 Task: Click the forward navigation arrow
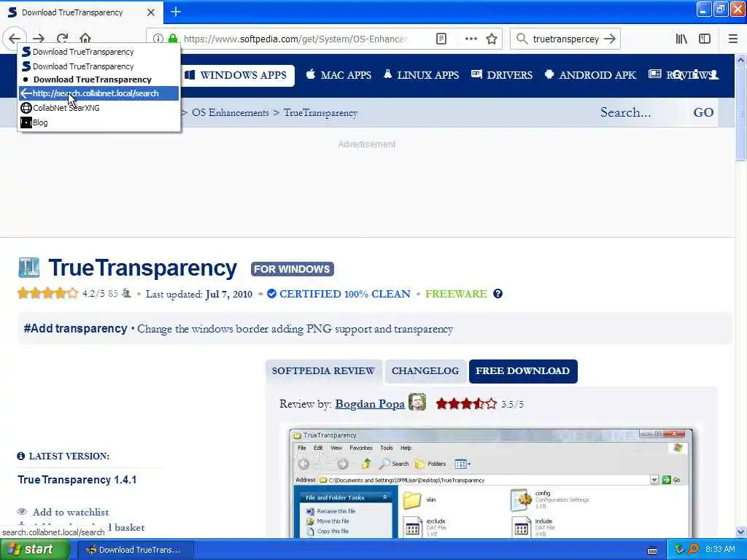[x=39, y=39]
